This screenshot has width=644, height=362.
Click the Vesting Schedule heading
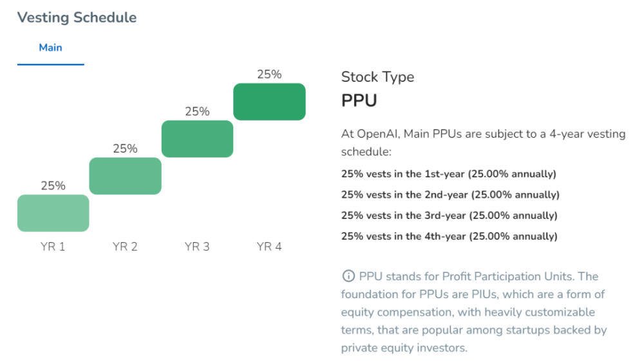coord(77,17)
